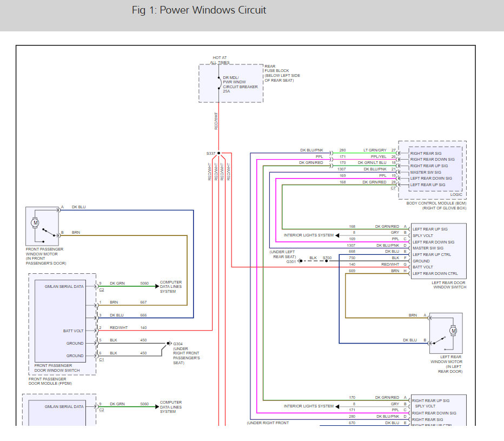Click the 'G304' ground label
The width and height of the screenshot is (504, 441).
(178, 344)
